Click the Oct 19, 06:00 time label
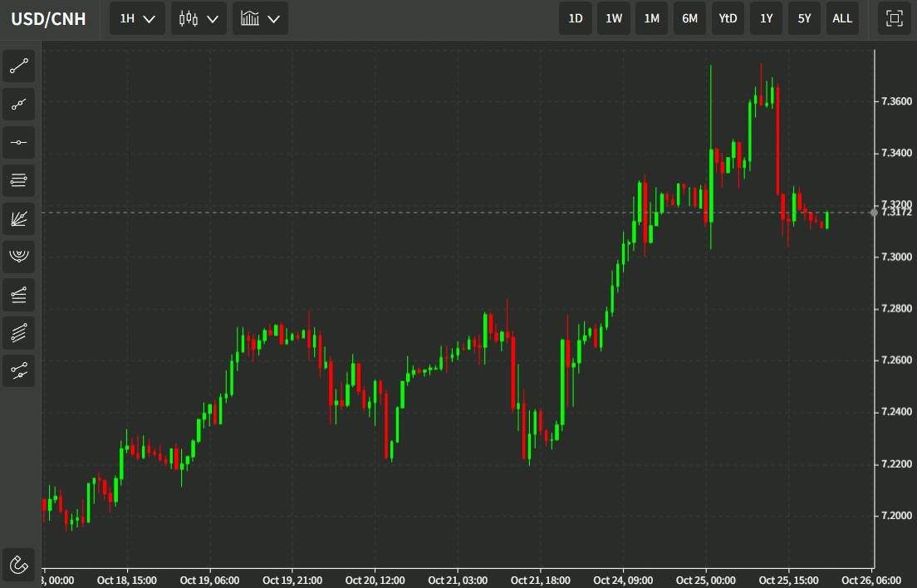 (209, 581)
